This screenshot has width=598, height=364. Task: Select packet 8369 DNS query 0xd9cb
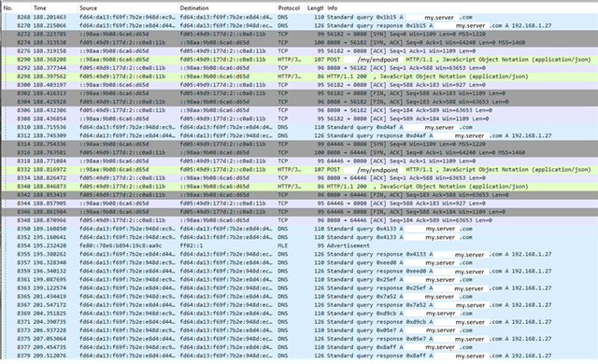(299, 314)
